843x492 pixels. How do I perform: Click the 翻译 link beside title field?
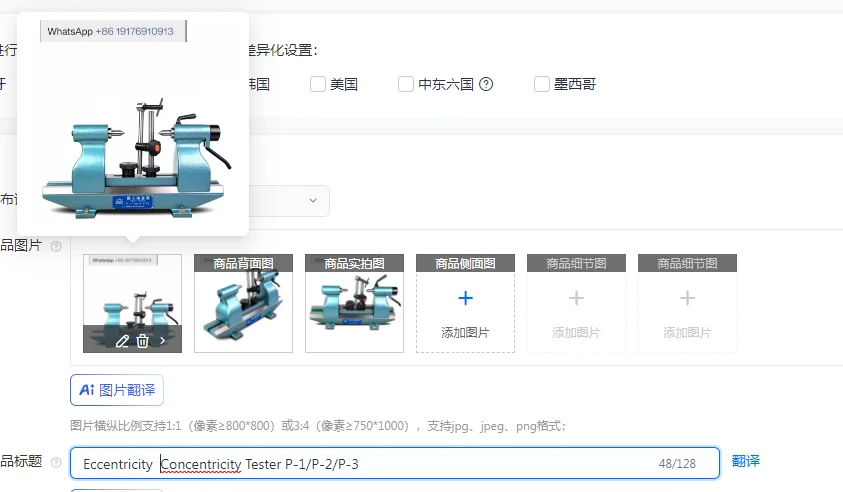(746, 461)
